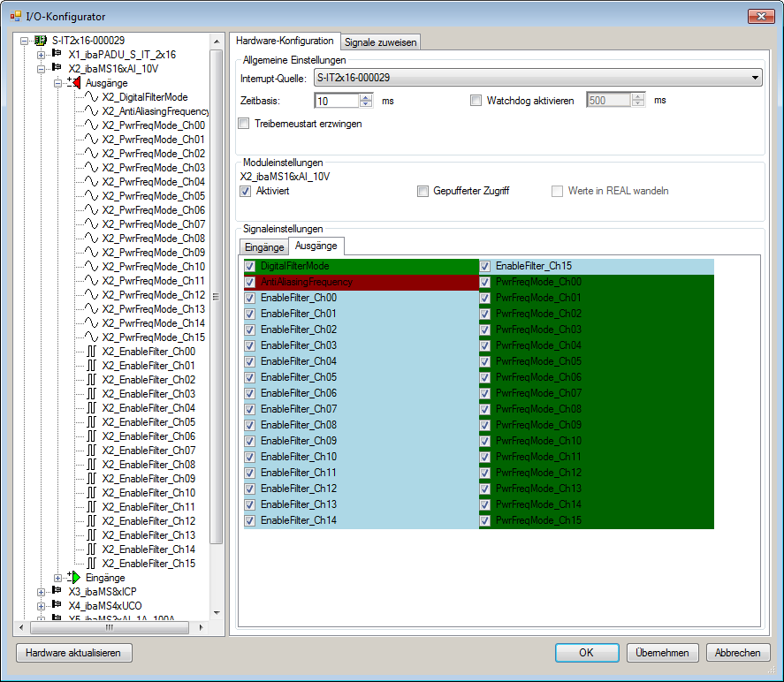Click the digital signal icon of X2_EnableFilter_Ch00
This screenshot has width=784, height=682.
(x=91, y=352)
